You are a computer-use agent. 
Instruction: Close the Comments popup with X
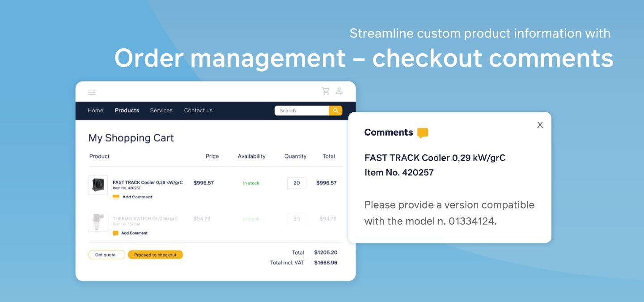[540, 125]
